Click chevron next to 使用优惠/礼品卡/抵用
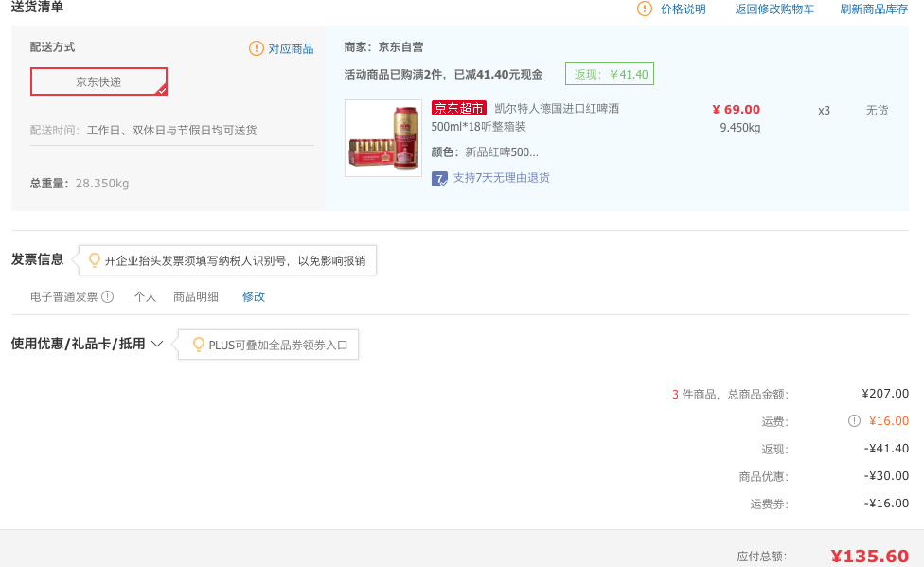The height and width of the screenshot is (567, 924). pyautogui.click(x=157, y=344)
